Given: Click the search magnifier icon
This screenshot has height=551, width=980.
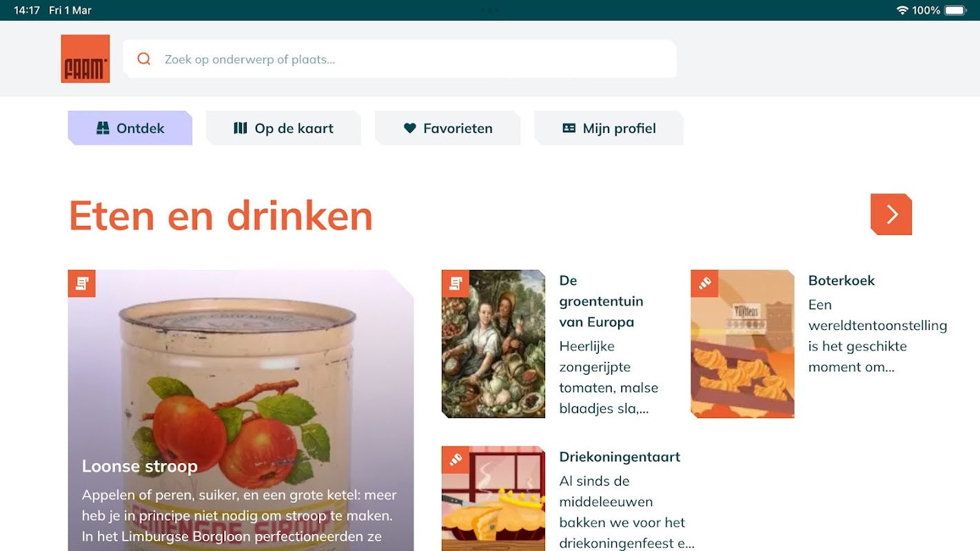Looking at the screenshot, I should [x=144, y=59].
